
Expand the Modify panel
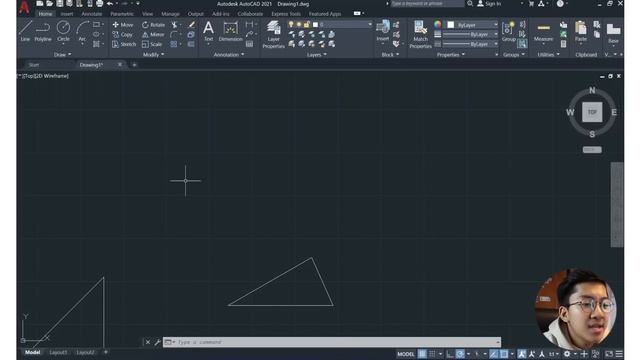154,54
